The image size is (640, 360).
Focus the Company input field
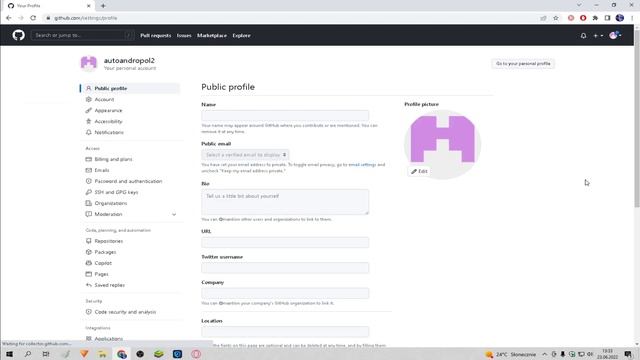[x=285, y=293]
